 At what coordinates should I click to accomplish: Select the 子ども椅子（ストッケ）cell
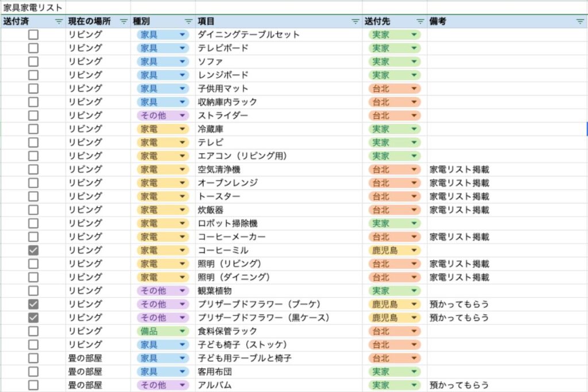coord(278,345)
